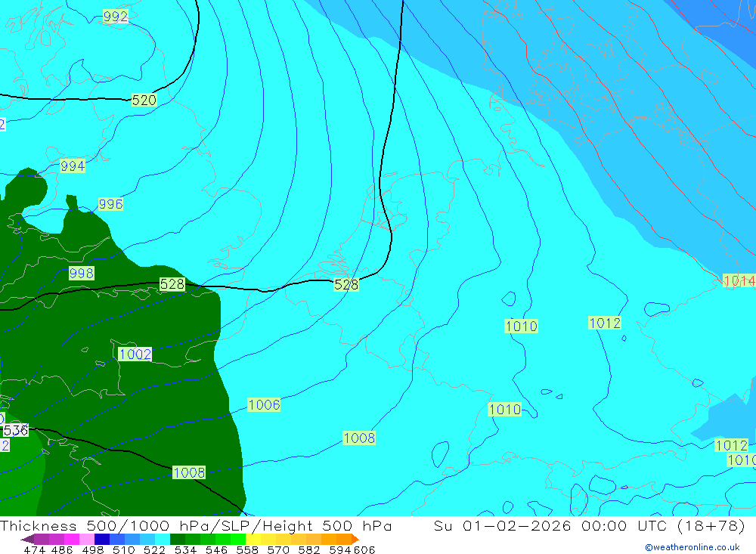
Task: Click the 992 isobar label
Action: point(116,17)
